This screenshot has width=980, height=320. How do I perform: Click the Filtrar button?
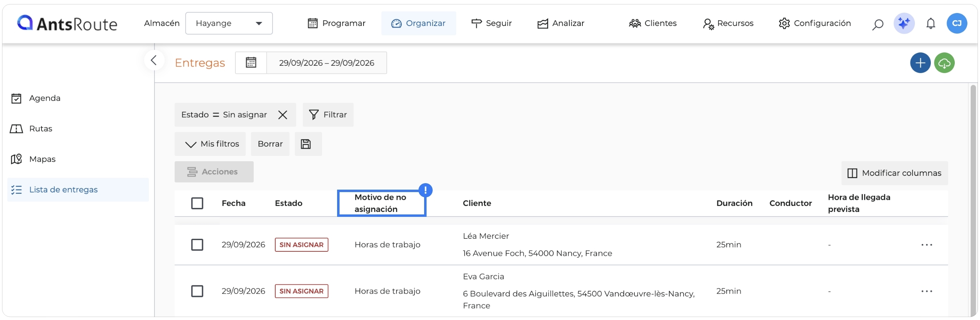pos(328,115)
